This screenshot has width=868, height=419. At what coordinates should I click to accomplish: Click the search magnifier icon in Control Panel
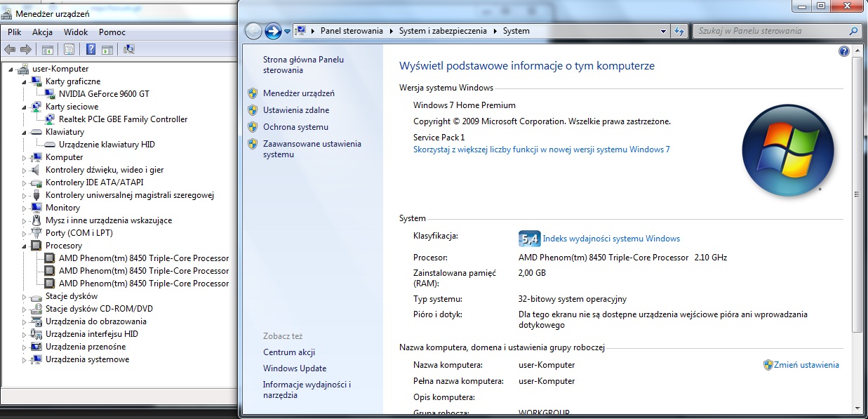point(853,31)
